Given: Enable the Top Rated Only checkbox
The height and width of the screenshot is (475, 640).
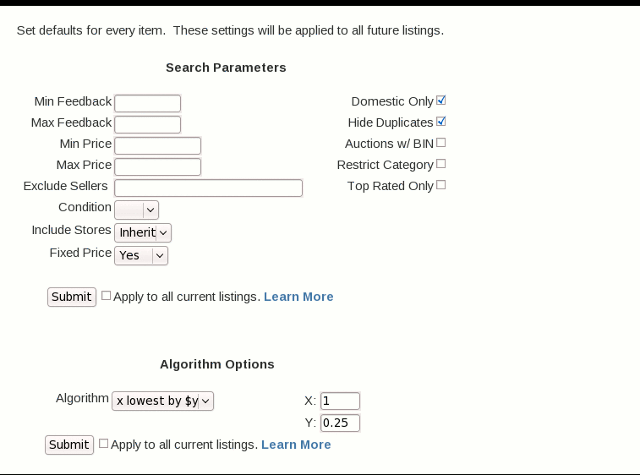Looking at the screenshot, I should tap(441, 185).
